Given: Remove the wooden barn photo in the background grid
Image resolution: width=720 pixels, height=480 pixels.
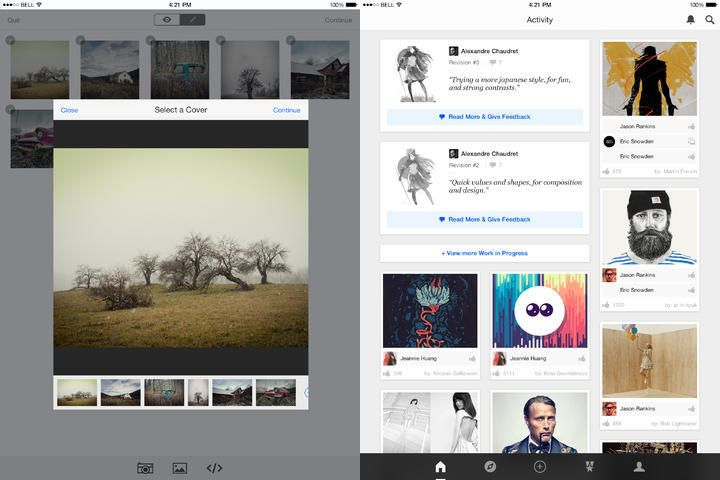Looking at the screenshot, I should click(290, 40).
